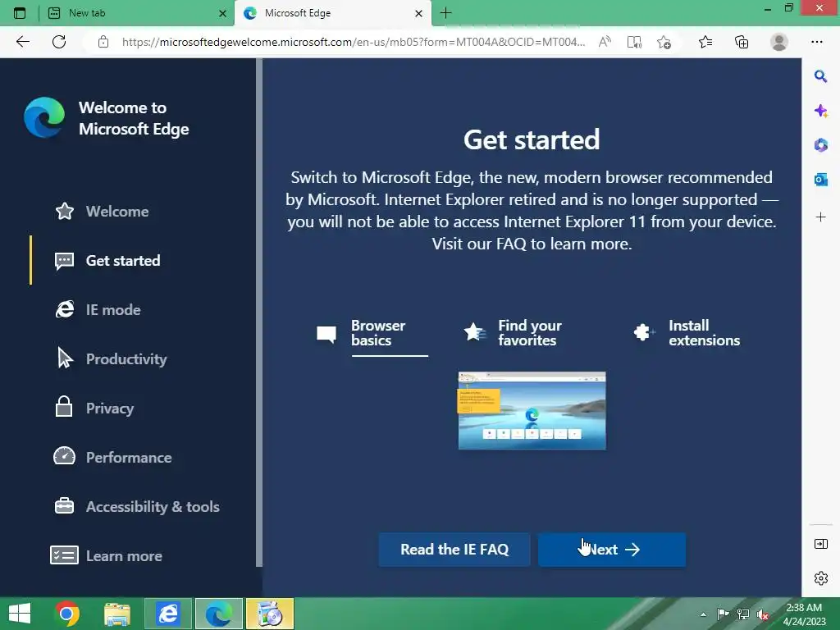Open Microsoft 365 from the sidebar
Viewport: 840px width, 630px height.
(x=820, y=145)
